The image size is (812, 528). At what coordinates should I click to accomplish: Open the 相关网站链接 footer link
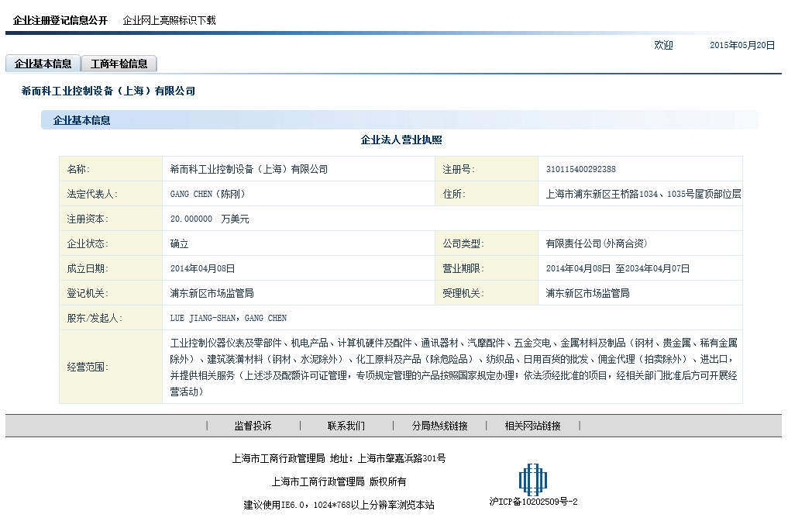[533, 426]
